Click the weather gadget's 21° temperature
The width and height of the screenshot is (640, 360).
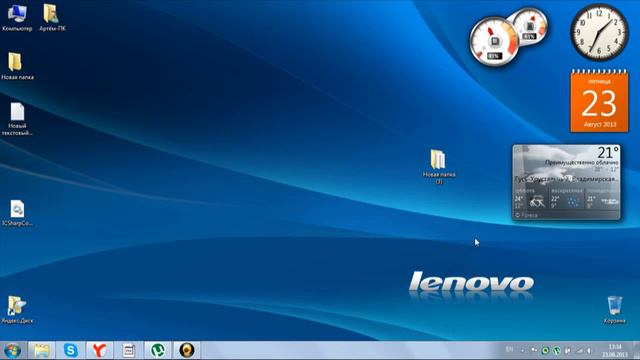(x=608, y=153)
